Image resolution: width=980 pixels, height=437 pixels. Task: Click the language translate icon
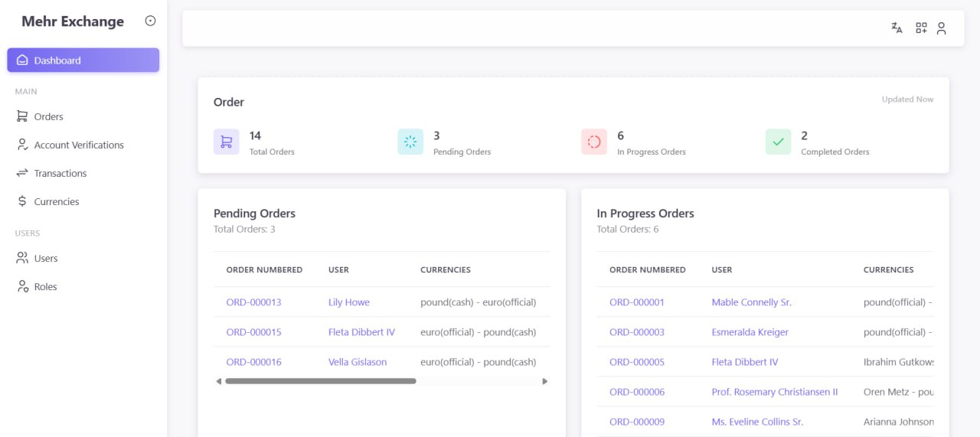click(x=897, y=28)
